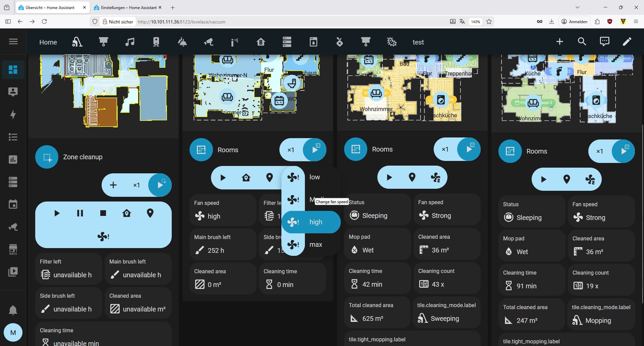
Task: Start rooms cleaning in the 42 min card
Action: 469,149
